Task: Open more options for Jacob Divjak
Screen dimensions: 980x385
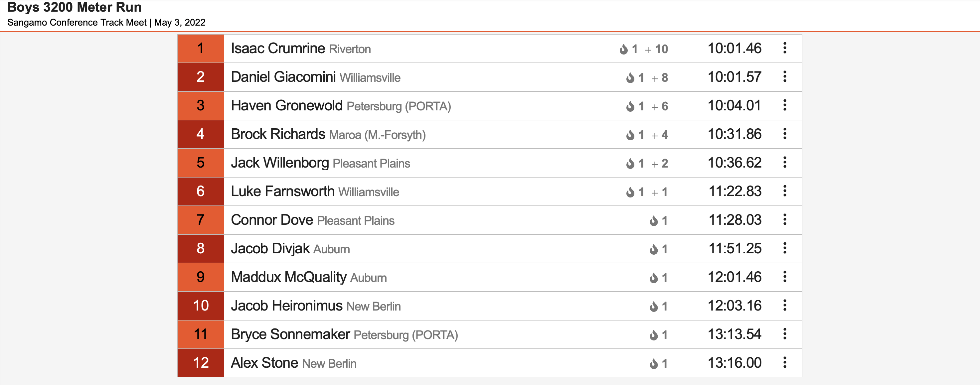Action: 784,248
